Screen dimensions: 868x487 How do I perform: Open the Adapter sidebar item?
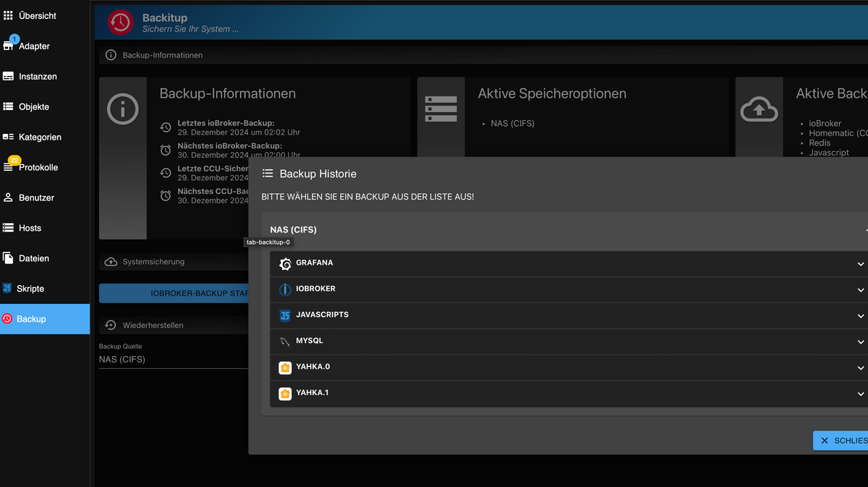pos(45,46)
